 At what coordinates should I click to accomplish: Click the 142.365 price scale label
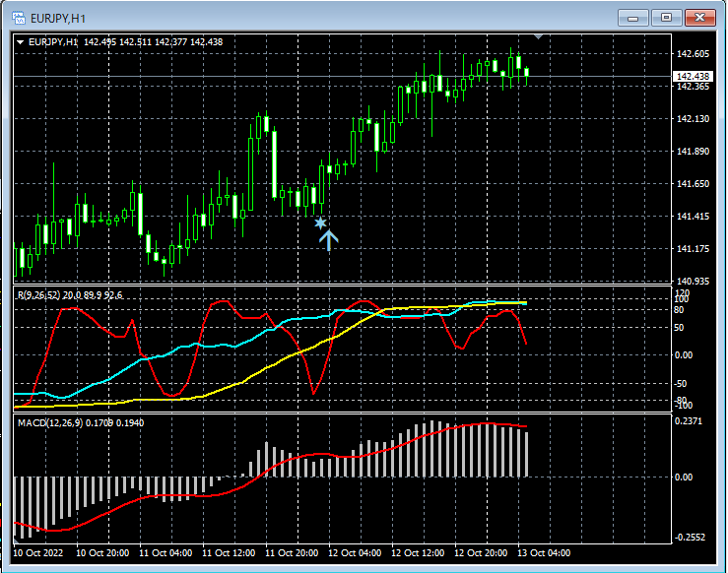coord(693,87)
